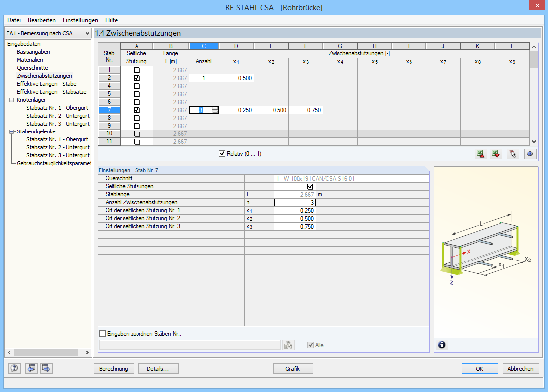Select Materialien in the navigator
Image resolution: width=548 pixels, height=392 pixels.
[30, 60]
